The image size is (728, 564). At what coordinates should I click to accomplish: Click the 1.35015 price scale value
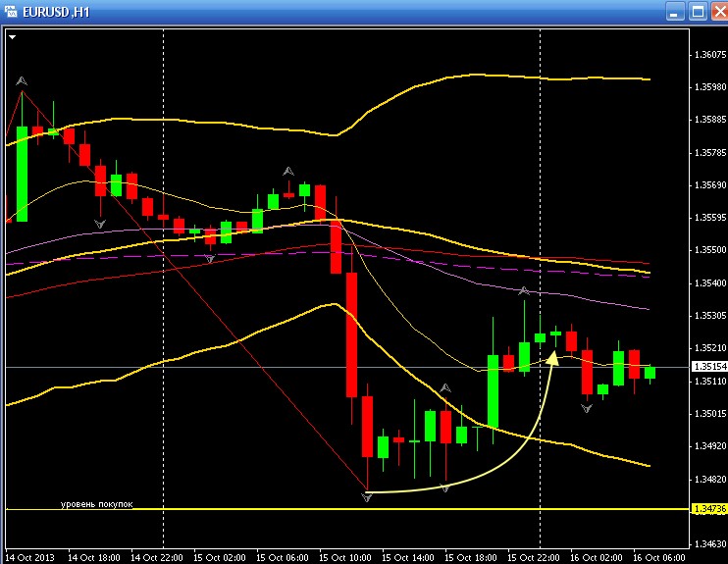click(710, 414)
